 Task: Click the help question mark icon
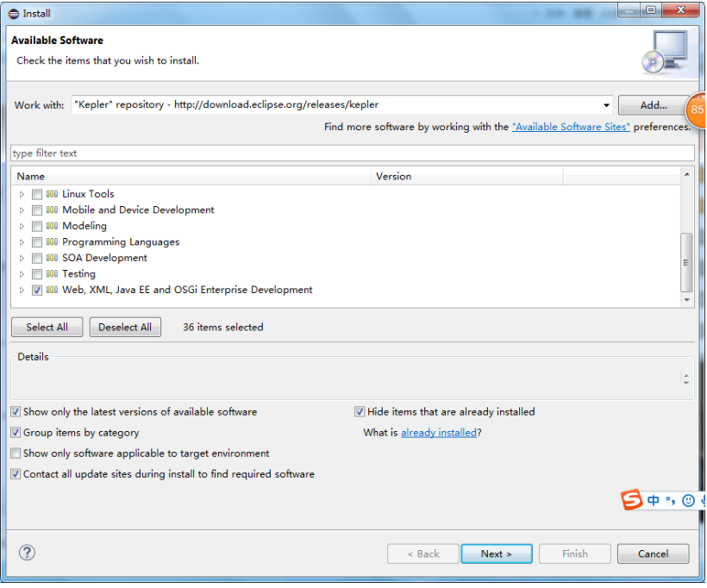coord(27,553)
